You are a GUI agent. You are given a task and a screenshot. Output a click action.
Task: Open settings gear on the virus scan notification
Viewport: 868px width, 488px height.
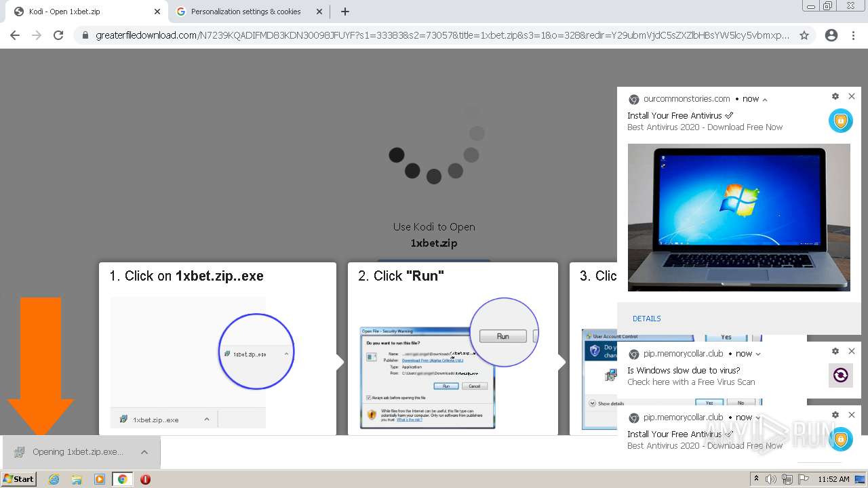pyautogui.click(x=835, y=351)
